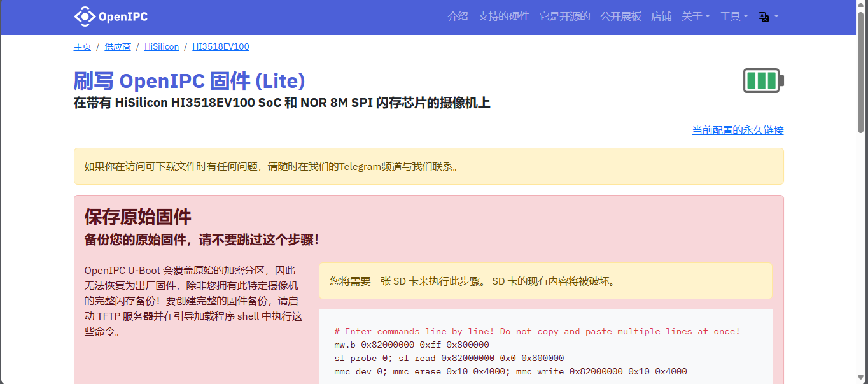Click the 'sf probe 0; sf read' command line
Image resolution: width=868 pixels, height=384 pixels.
click(x=449, y=358)
